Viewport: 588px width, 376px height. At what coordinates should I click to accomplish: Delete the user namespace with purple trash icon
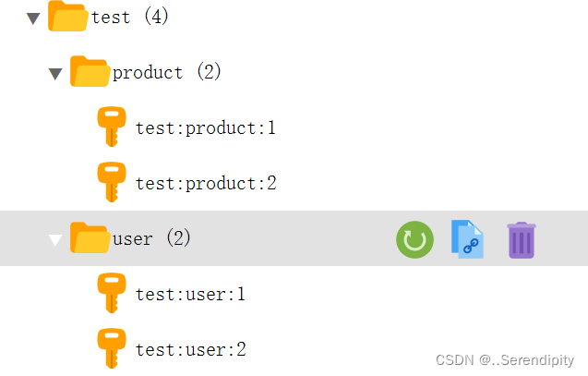pos(522,240)
